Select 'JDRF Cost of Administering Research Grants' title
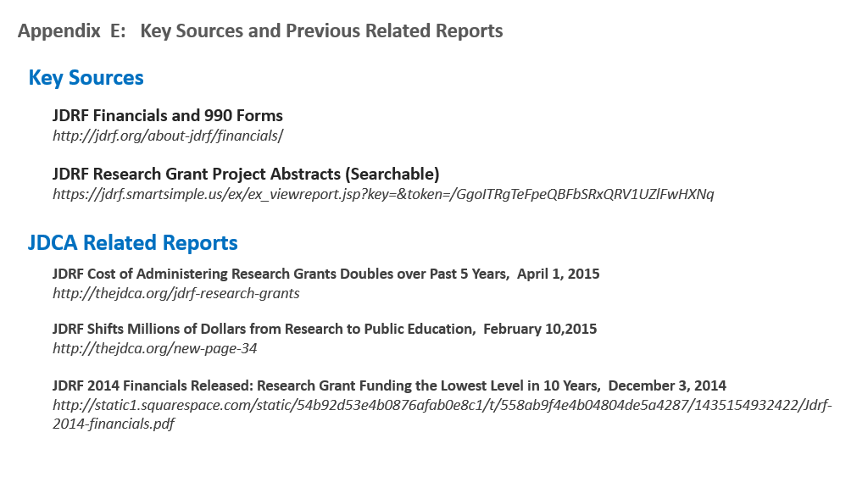 [x=326, y=274]
